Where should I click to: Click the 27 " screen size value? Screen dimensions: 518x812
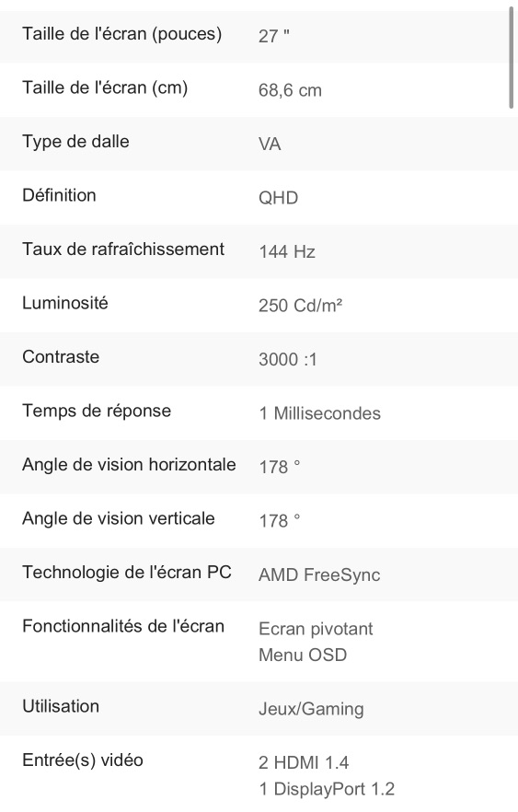274,36
